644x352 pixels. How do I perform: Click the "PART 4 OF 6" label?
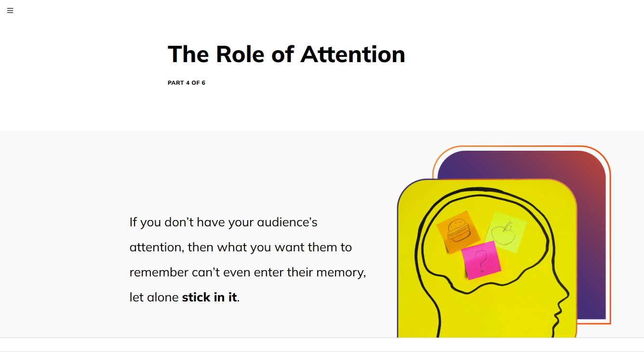pyautogui.click(x=187, y=83)
